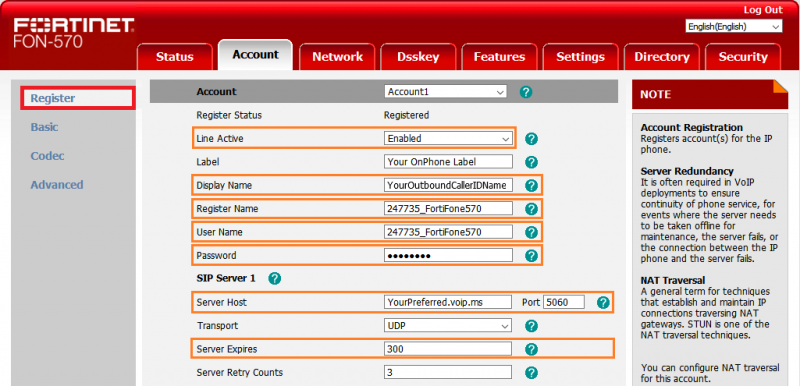Click help icon next to Account dropdown
The height and width of the screenshot is (386, 800).
coord(526,92)
